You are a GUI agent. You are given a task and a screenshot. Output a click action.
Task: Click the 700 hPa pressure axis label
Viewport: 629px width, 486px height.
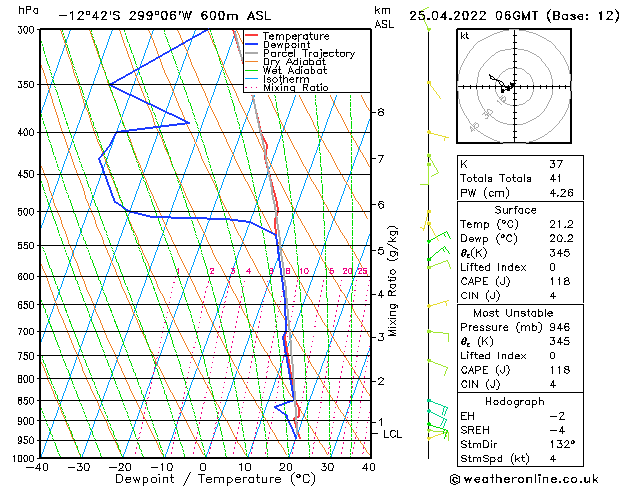pos(28,332)
